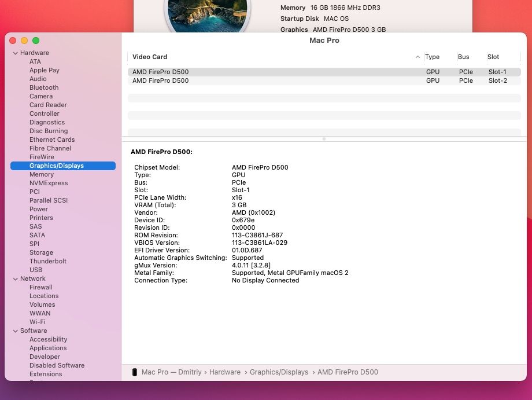The image size is (532, 400).
Task: Select SAS in the sidebar
Action: 36,226
